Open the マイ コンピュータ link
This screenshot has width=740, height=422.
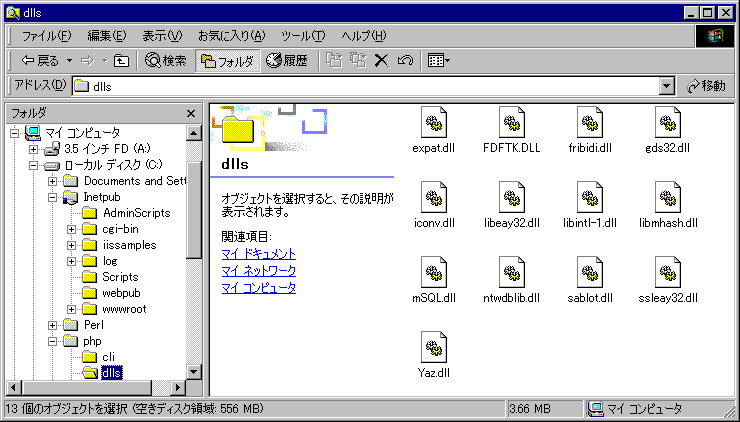[259, 288]
